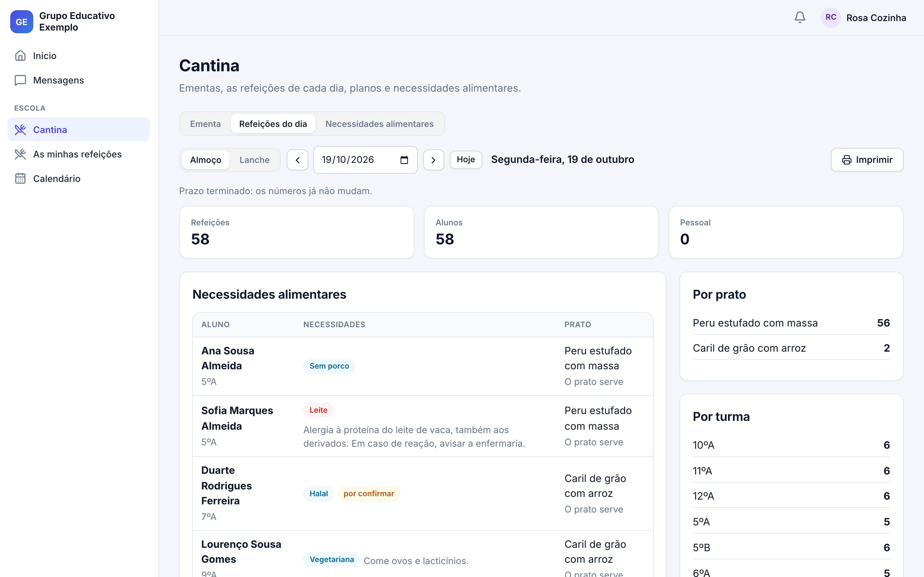924x577 pixels.
Task: Click the Mensagens chat icon
Action: [x=20, y=80]
